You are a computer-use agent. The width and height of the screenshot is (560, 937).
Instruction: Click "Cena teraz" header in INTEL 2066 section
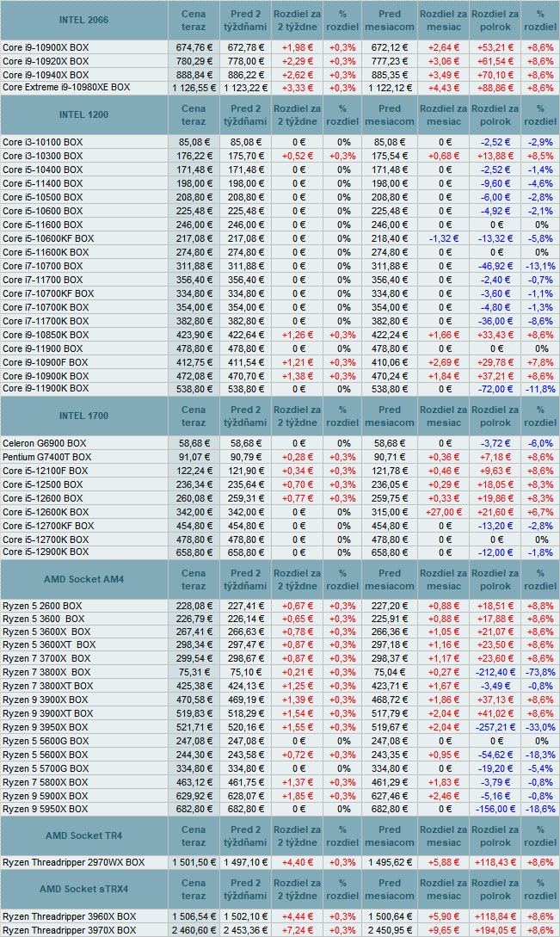tap(194, 21)
